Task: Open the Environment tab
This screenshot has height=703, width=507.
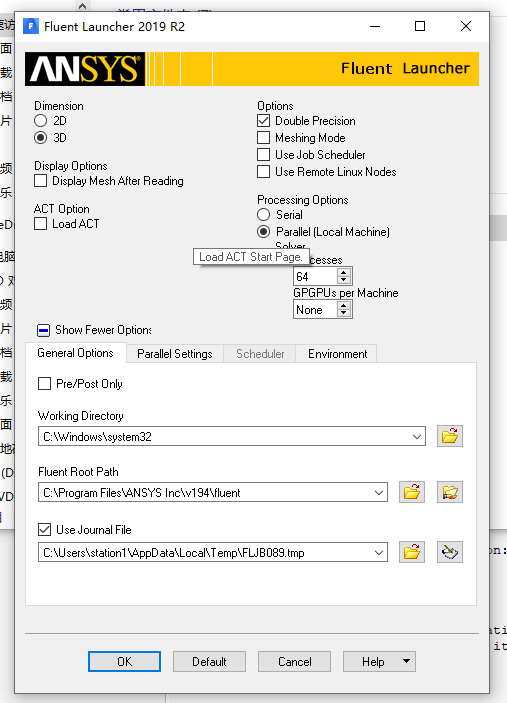Action: point(338,354)
